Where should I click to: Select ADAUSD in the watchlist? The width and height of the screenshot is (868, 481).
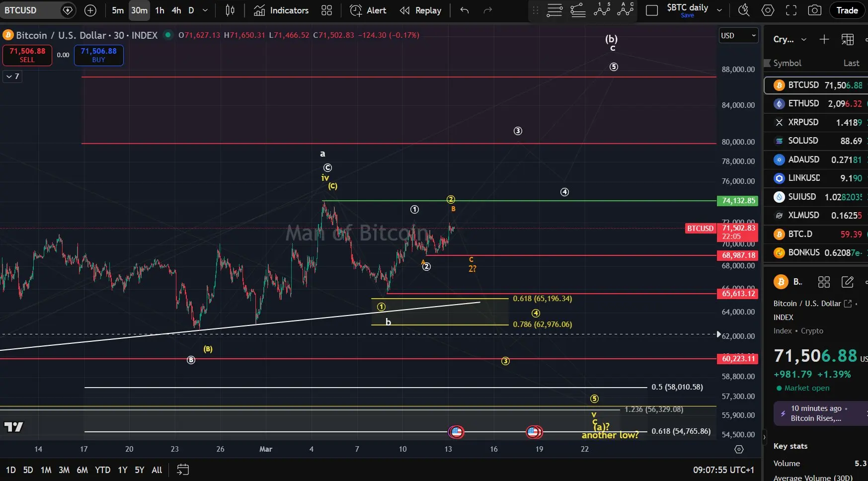816,160
